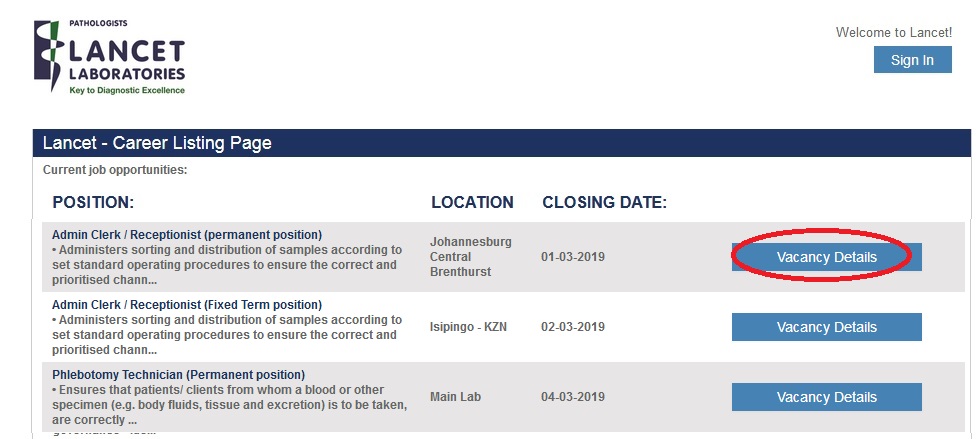Open Vacancy Details for the Isipingo position
Screen dimensions: 978x439
click(x=826, y=327)
